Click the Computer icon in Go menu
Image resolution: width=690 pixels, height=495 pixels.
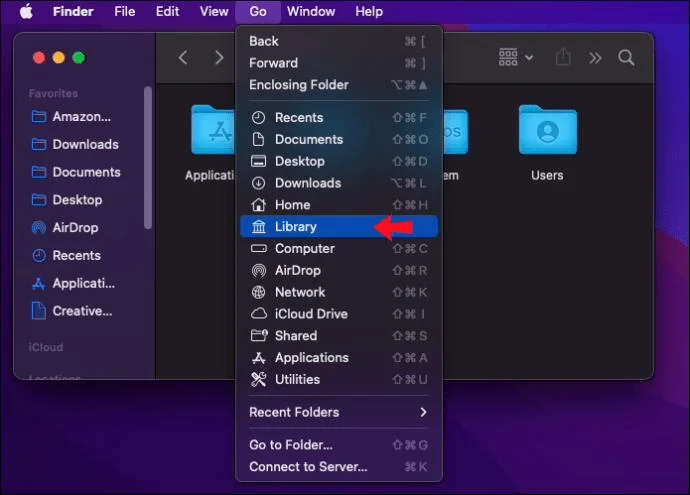tap(258, 249)
